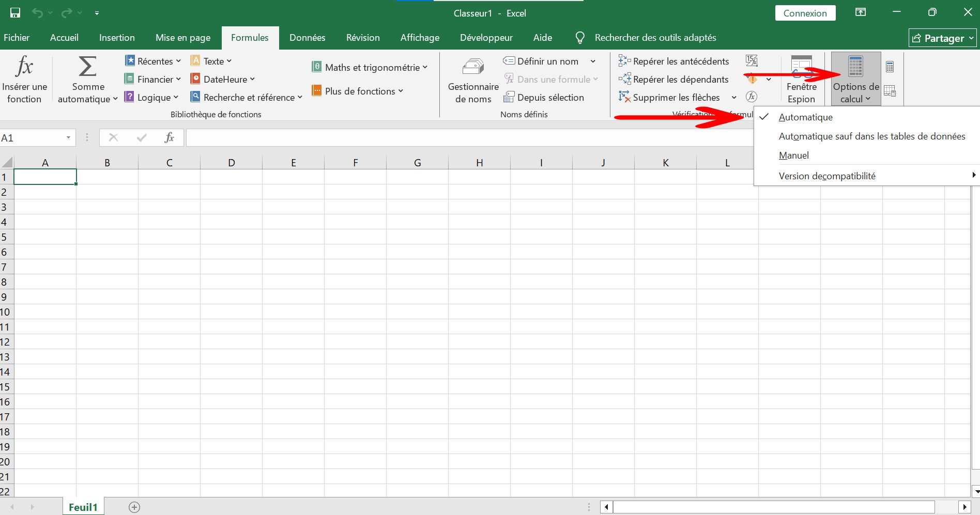The height and width of the screenshot is (515, 980).
Task: Click the Partager button
Action: tap(942, 38)
